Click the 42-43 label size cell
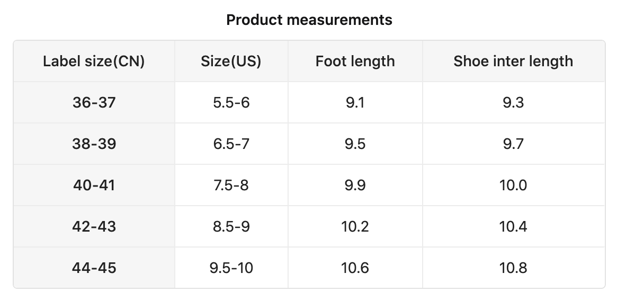The width and height of the screenshot is (644, 300). tap(94, 226)
